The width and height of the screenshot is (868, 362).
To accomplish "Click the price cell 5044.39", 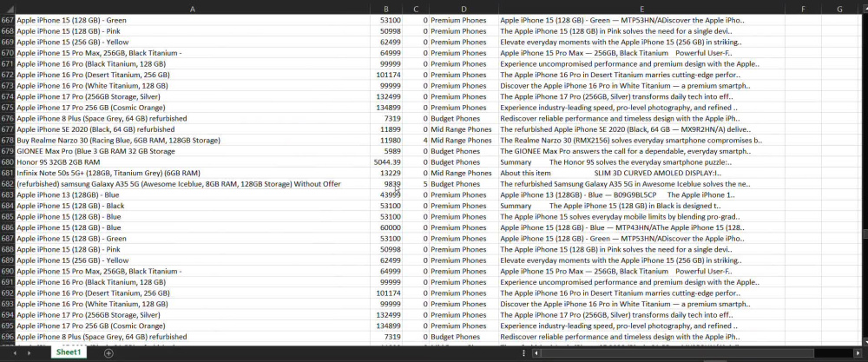I will (386, 162).
